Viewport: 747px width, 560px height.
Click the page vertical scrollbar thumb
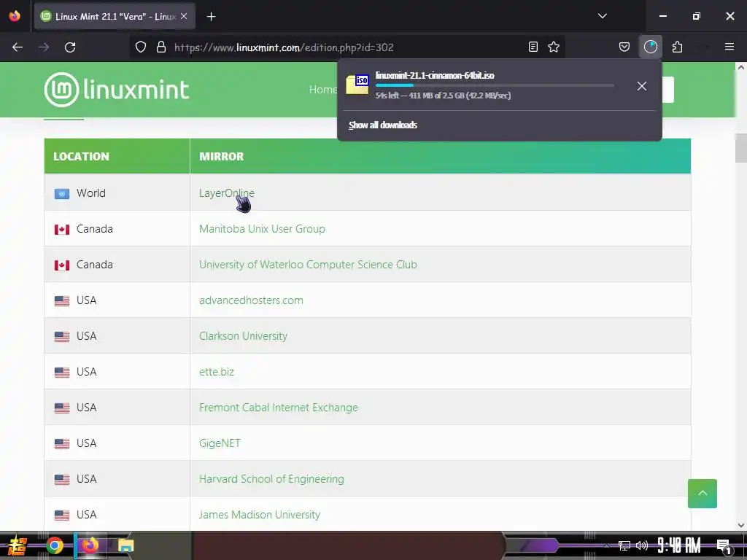coord(741,148)
